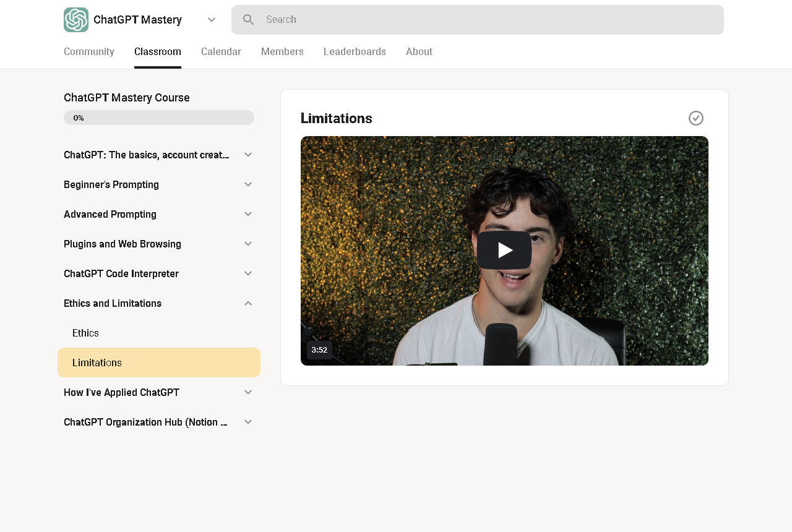Collapse the Ethics and Limitations chevron
This screenshot has height=532, width=792.
point(248,303)
